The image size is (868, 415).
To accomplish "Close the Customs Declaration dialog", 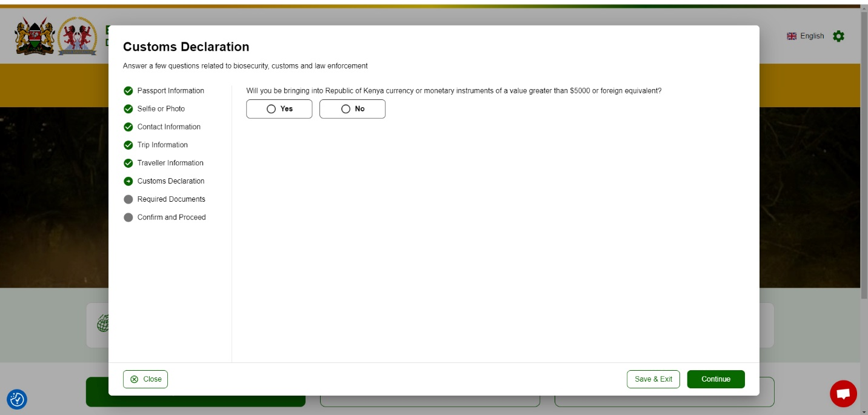I will pyautogui.click(x=145, y=379).
